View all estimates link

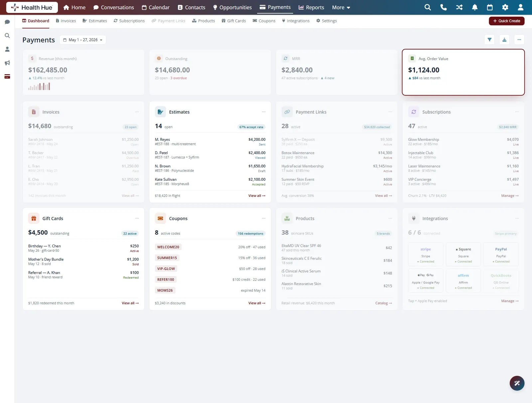click(257, 196)
